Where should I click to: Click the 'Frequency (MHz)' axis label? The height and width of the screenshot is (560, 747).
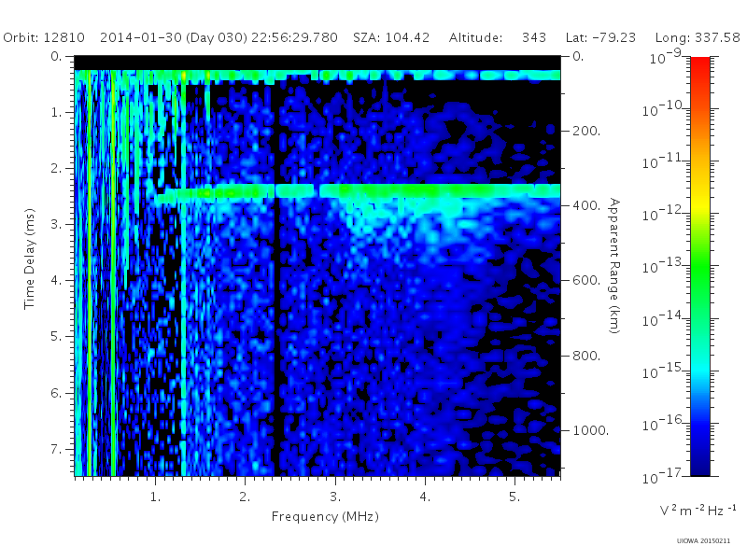[x=325, y=517]
